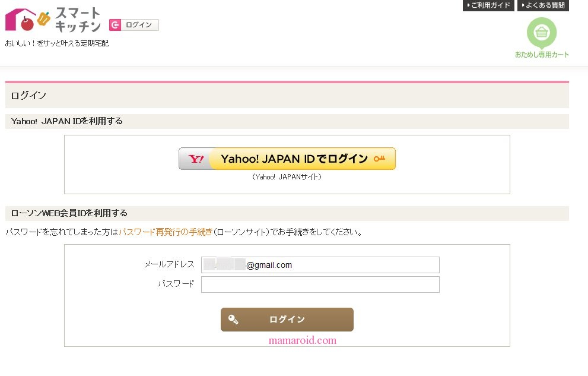Viewport: 588px width, 376px height.
Task: Click the mamaroid.com watermark text
Action: coord(303,340)
